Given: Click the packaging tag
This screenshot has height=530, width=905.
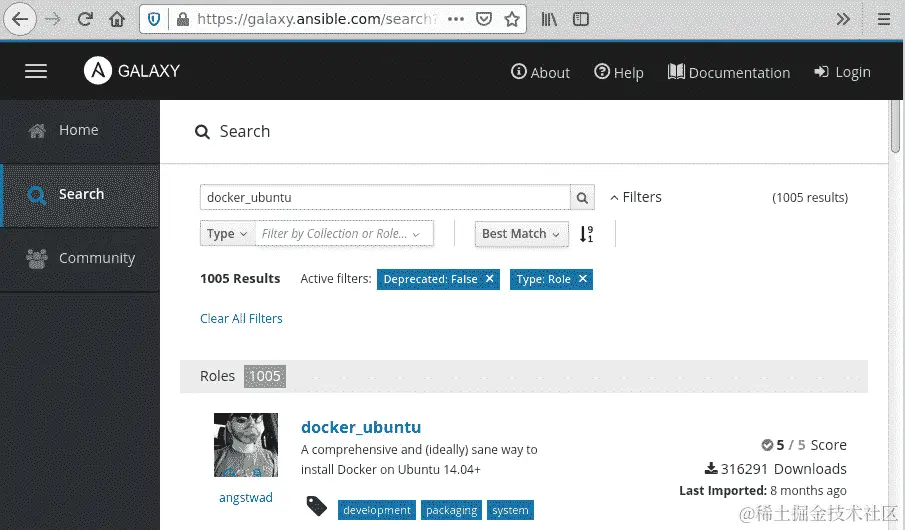Looking at the screenshot, I should (451, 510).
